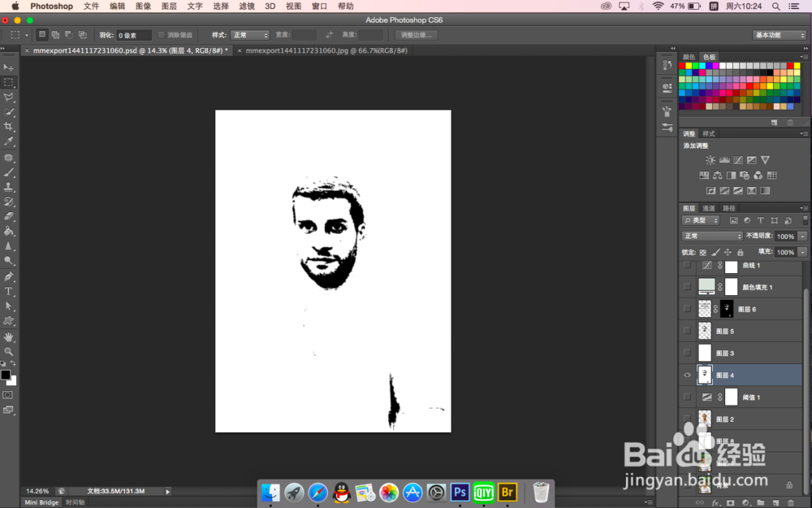
Task: Select the Polygonal Lasso tool
Action: pos(9,97)
